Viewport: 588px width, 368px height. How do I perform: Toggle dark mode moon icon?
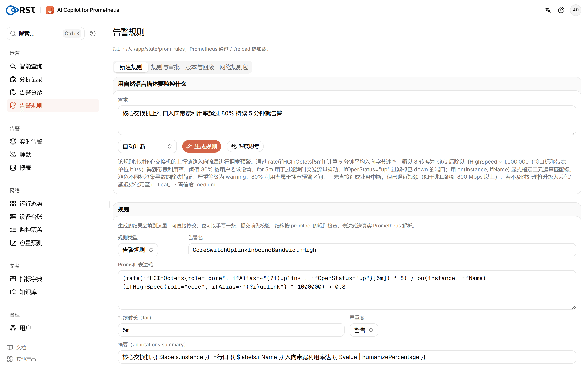click(x=561, y=10)
